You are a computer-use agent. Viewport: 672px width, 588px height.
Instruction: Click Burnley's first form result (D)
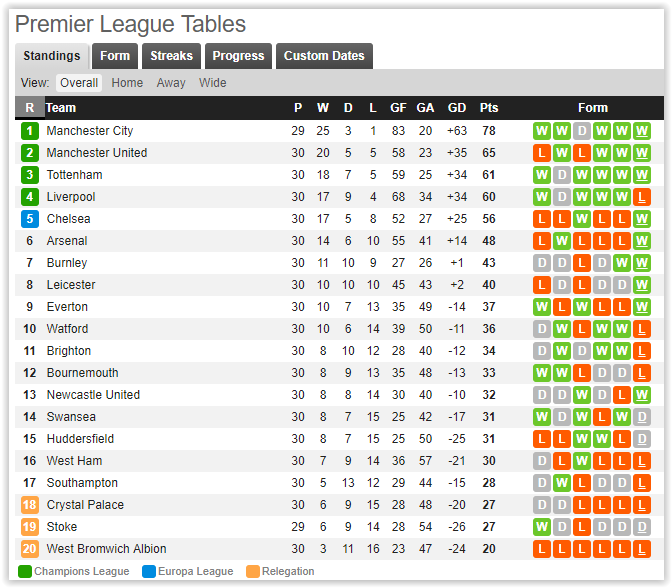coord(542,263)
